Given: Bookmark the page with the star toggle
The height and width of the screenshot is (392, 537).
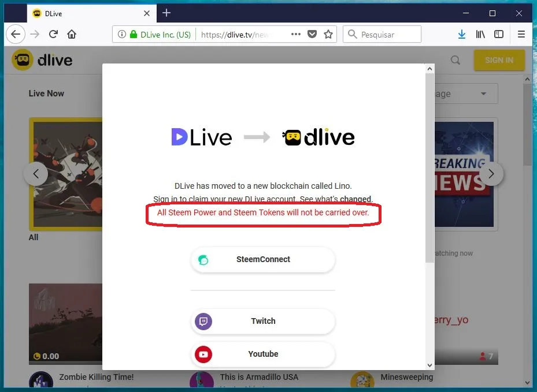Looking at the screenshot, I should [328, 34].
